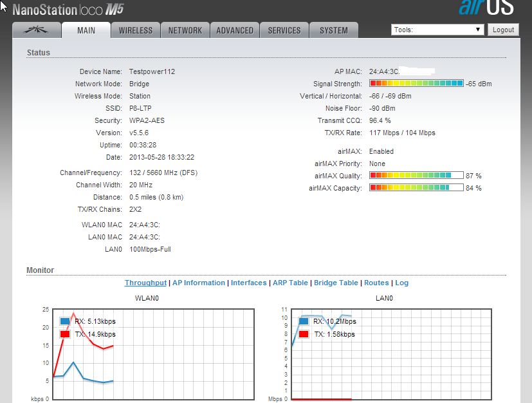This screenshot has height=403, width=532.
Task: Click the airMAX status Enabled
Action: (x=381, y=151)
